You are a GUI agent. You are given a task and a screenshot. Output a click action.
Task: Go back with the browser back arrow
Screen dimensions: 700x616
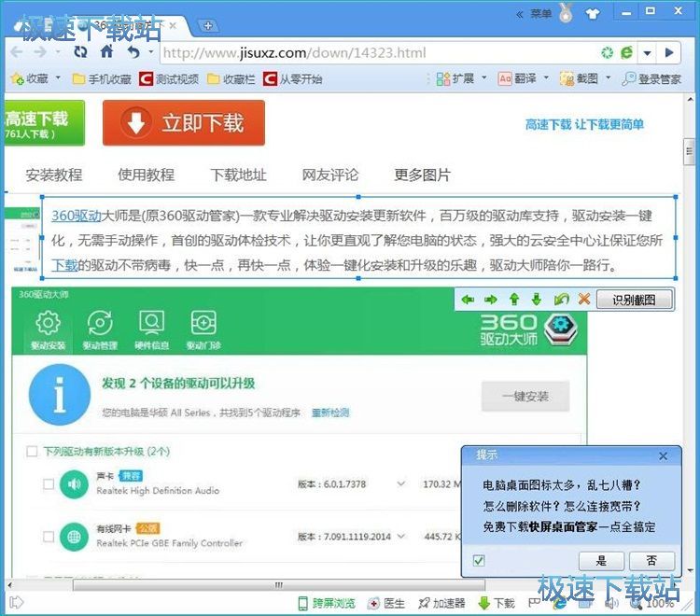[x=17, y=52]
